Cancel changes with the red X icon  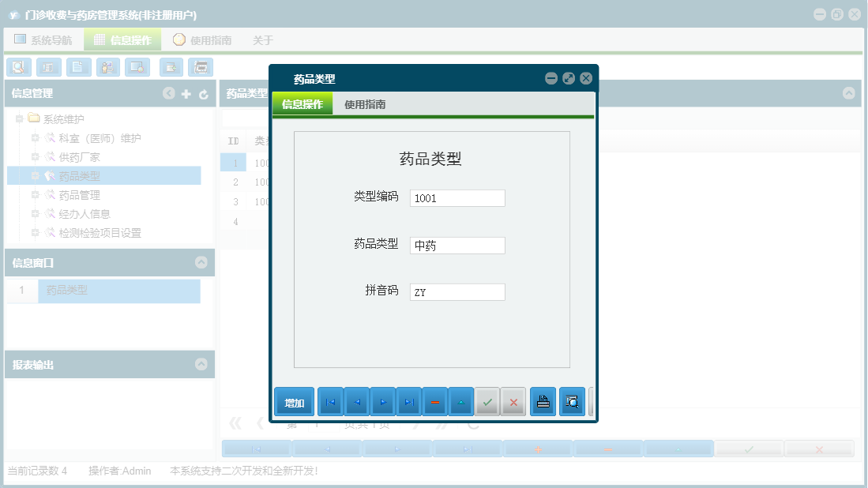[x=514, y=402]
